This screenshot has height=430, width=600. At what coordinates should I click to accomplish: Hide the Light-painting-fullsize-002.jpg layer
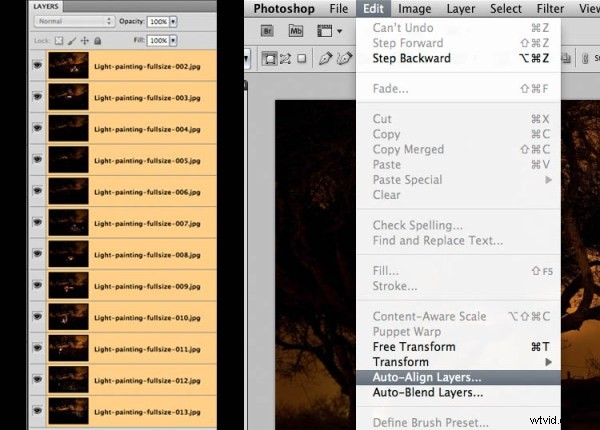tap(37, 66)
